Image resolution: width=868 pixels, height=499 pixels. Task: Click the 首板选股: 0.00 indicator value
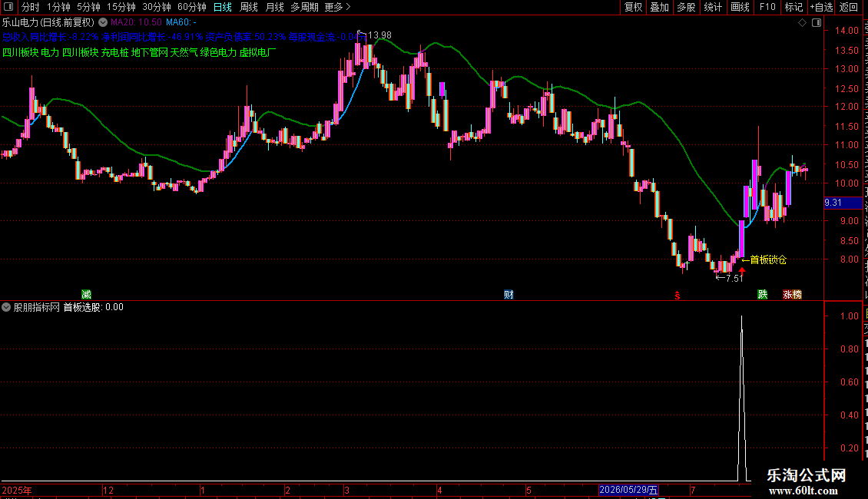click(93, 307)
